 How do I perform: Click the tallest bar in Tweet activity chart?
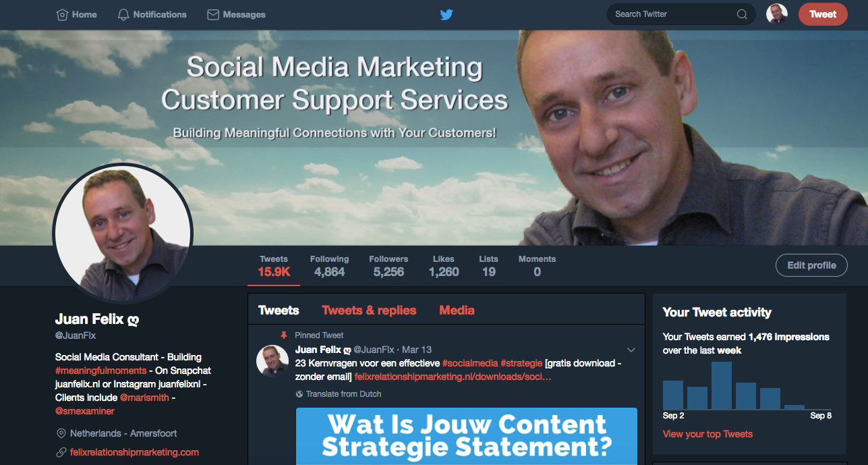[x=722, y=385]
